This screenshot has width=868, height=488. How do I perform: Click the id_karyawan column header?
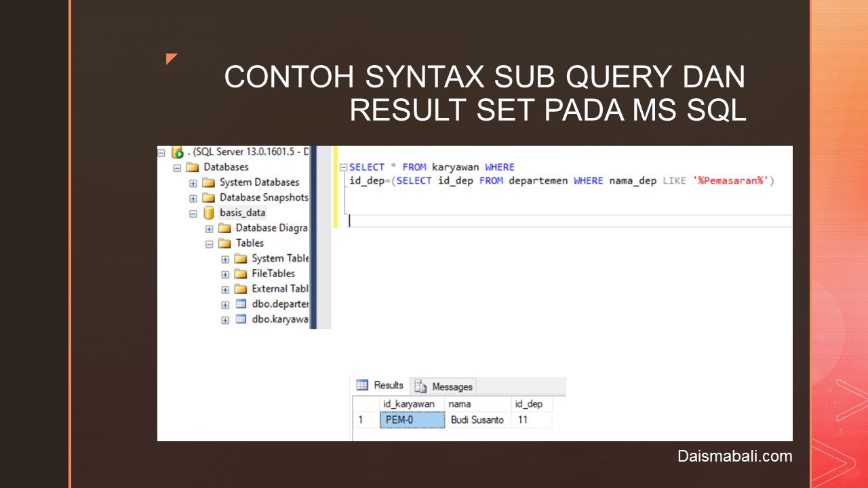408,404
